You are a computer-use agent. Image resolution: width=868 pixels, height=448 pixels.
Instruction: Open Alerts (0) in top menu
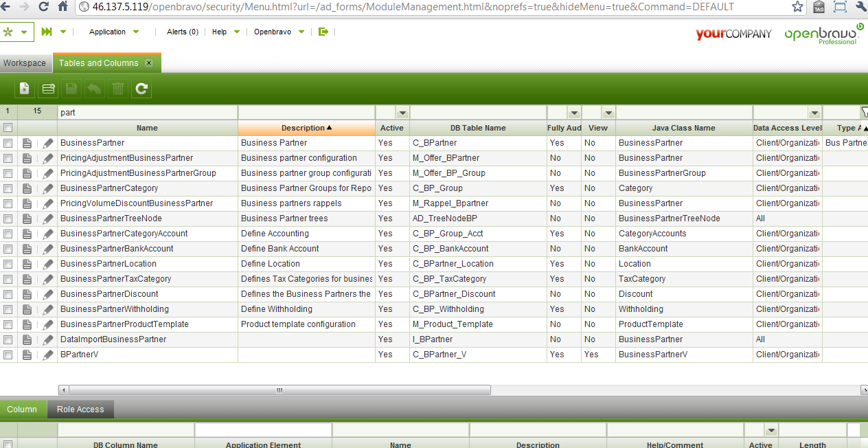tap(183, 32)
